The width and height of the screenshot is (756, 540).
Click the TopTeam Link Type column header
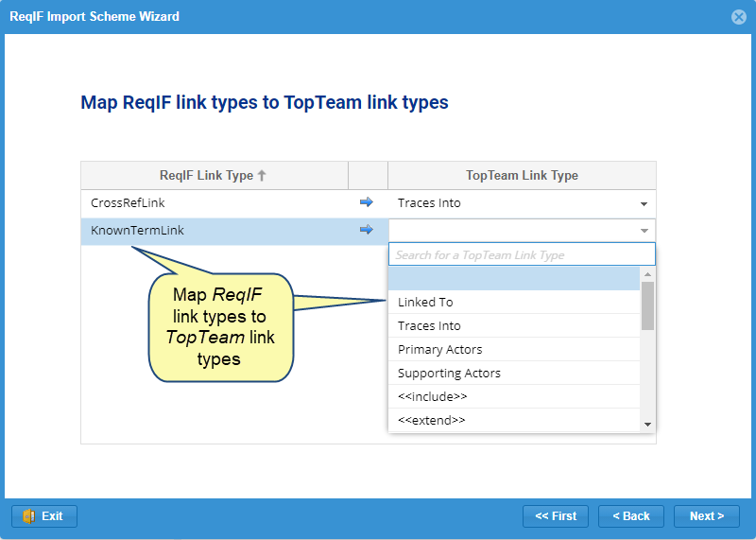pos(522,175)
